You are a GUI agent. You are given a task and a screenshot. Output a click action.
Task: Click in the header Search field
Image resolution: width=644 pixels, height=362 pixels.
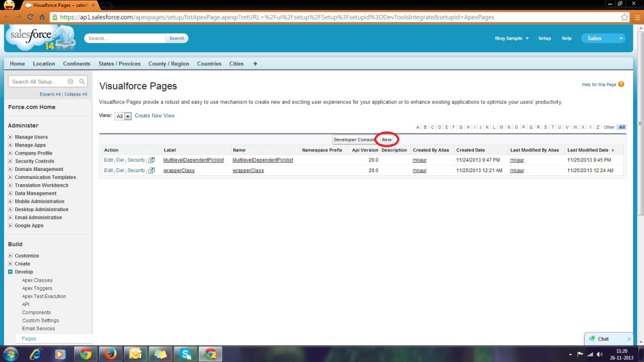click(x=125, y=38)
